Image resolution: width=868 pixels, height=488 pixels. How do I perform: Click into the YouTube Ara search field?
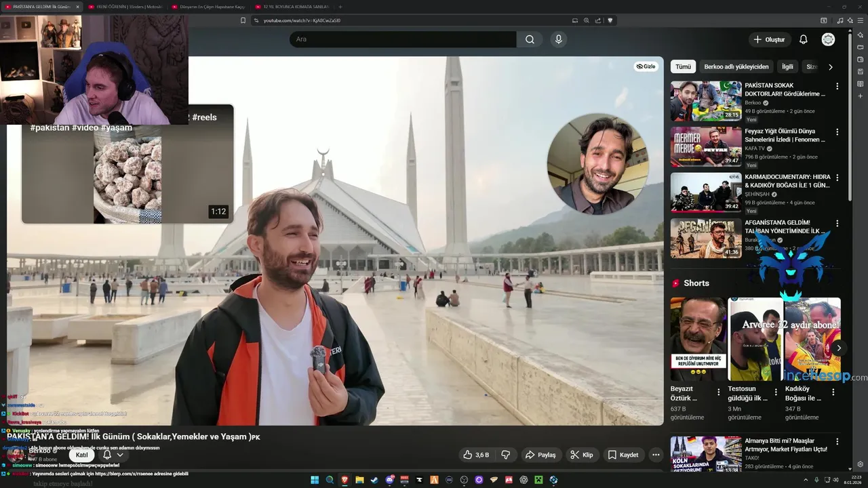pos(403,39)
